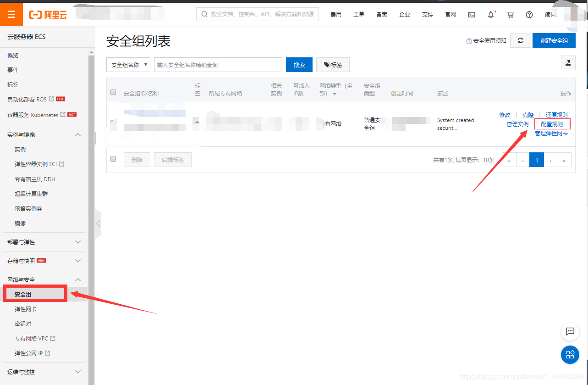
Task: Click the refresh list button icon
Action: tap(521, 40)
